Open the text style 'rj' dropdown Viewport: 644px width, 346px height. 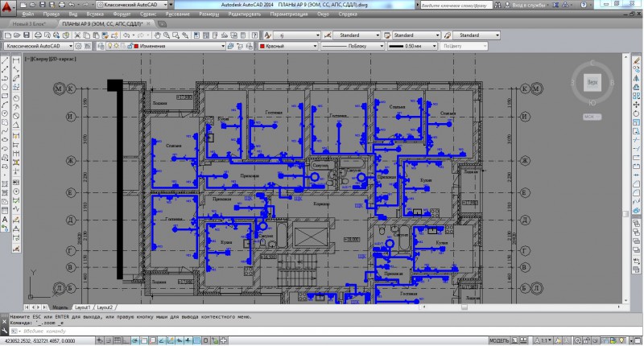click(296, 35)
